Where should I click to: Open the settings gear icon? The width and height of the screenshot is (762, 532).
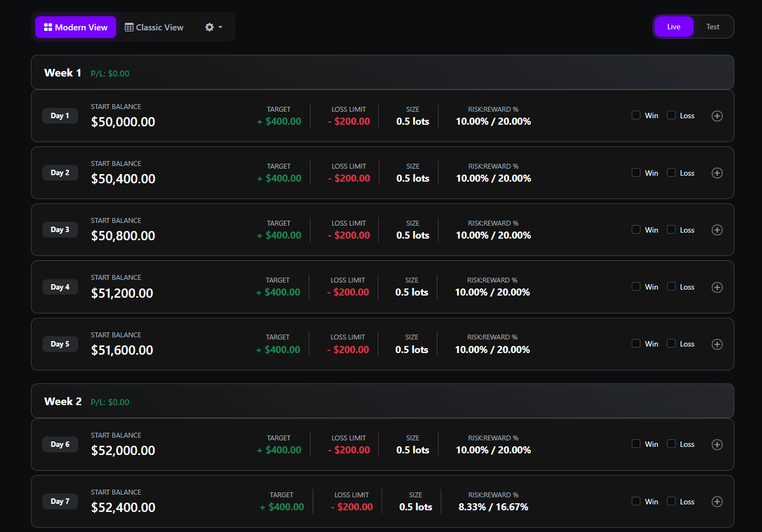(x=209, y=27)
